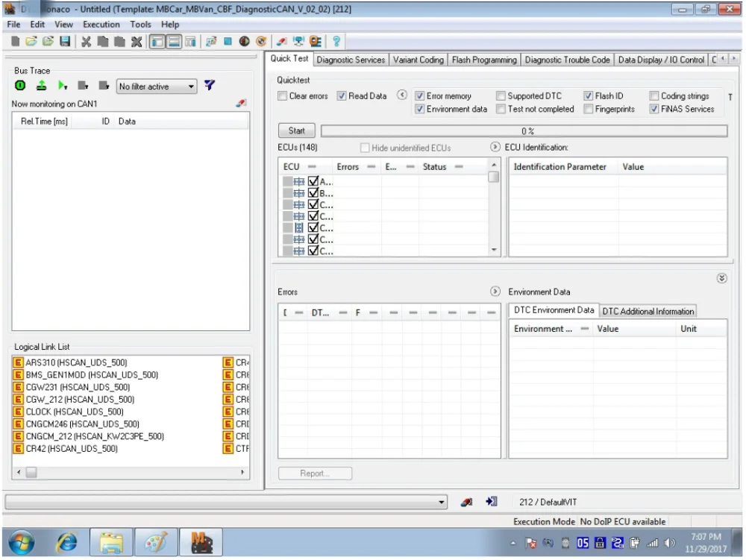Viewport: 746px width, 560px height.
Task: Enable the Clear errors checkbox
Action: click(x=283, y=96)
